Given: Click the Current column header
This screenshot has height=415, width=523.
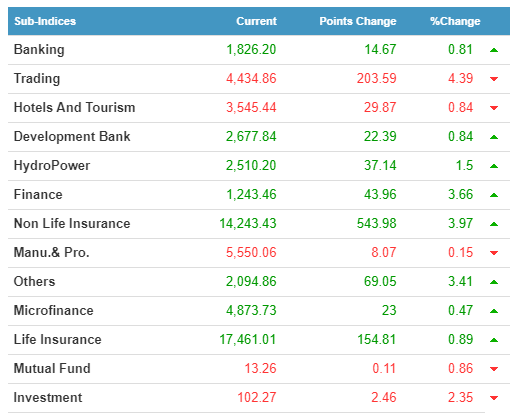Looking at the screenshot, I should pyautogui.click(x=256, y=21).
